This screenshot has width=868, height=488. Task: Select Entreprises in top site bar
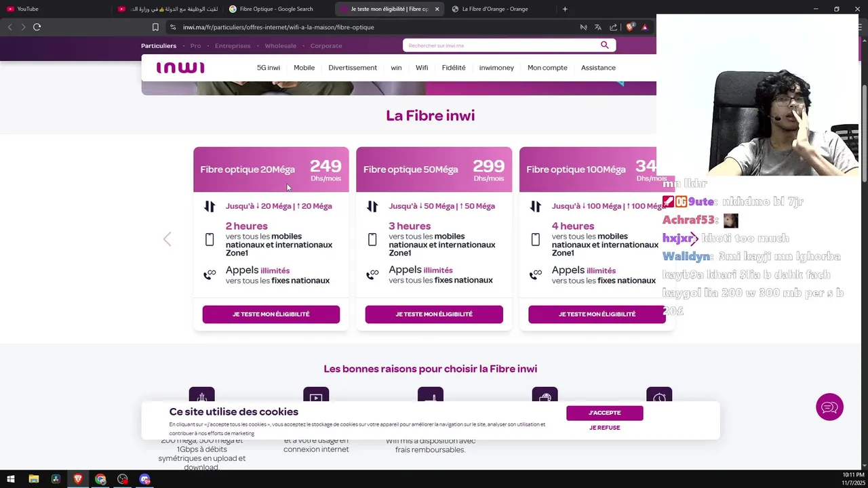click(x=233, y=46)
